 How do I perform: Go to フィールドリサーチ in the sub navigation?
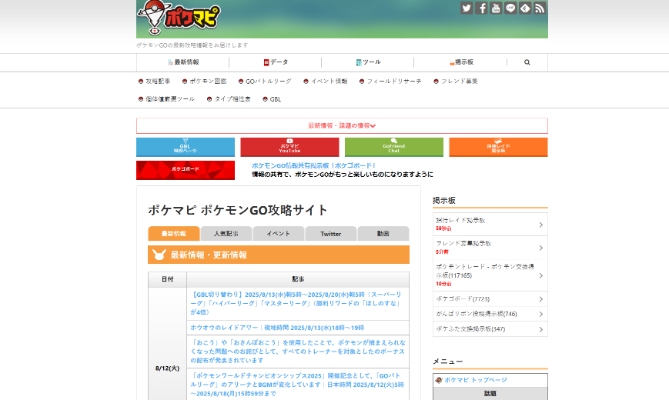390,81
